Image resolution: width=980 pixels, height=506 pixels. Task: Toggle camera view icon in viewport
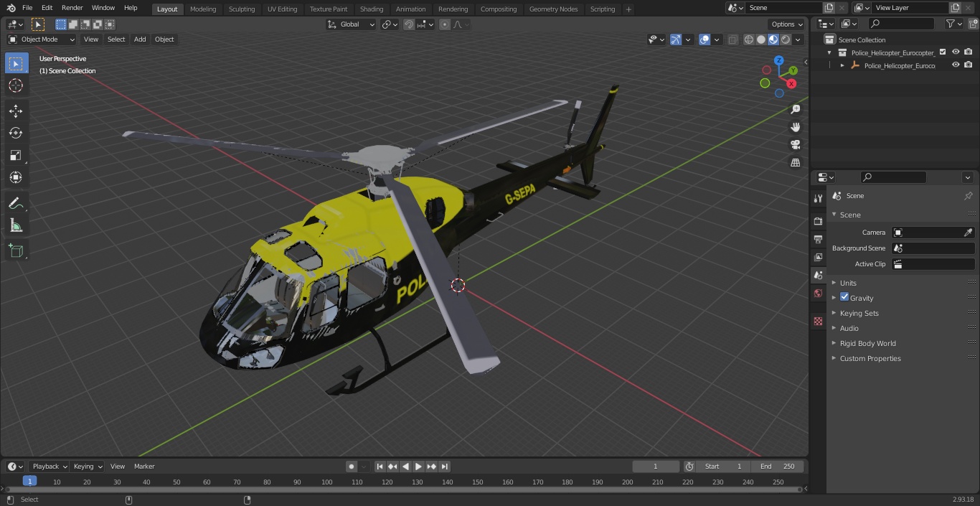[795, 144]
